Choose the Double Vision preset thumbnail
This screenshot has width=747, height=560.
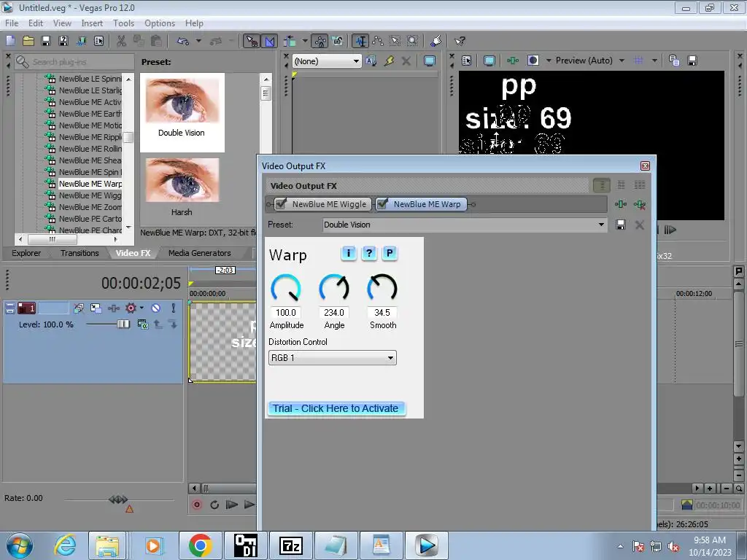[x=182, y=112]
